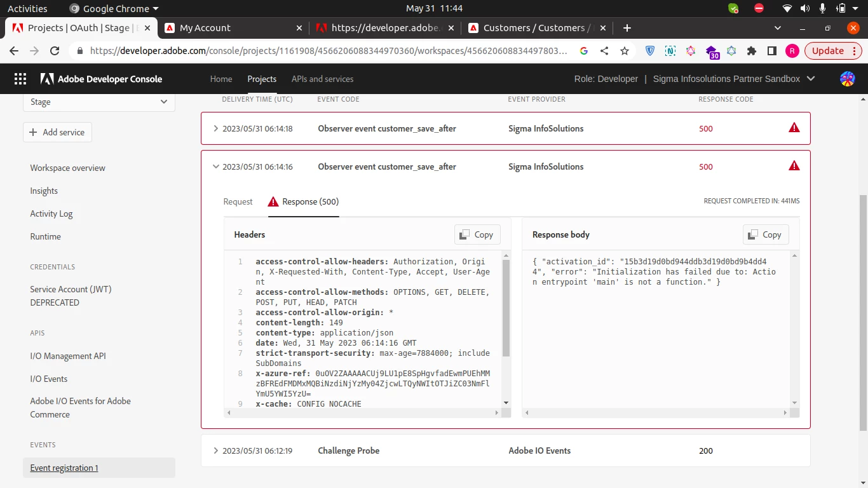The image size is (868, 488).
Task: Switch to the My Account browser tab
Action: (234, 28)
